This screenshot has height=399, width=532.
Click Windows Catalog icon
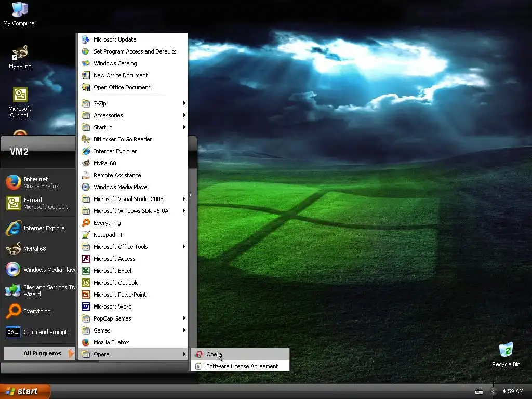pos(86,63)
